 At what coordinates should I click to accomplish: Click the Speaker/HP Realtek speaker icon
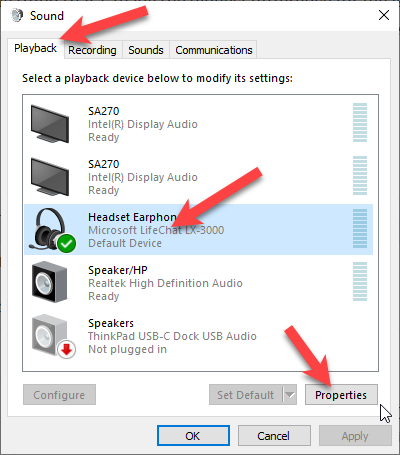49,282
